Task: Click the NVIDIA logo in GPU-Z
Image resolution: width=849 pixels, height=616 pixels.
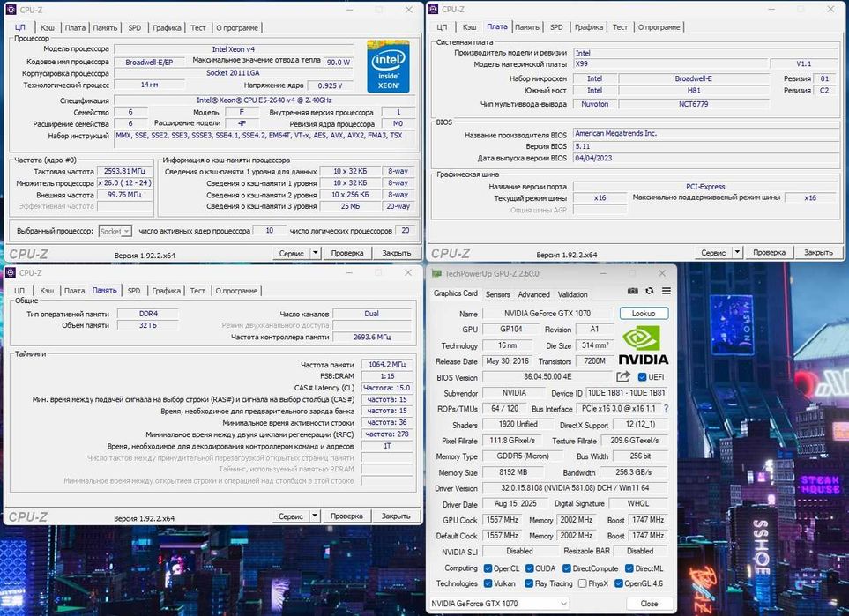Action: (x=644, y=345)
